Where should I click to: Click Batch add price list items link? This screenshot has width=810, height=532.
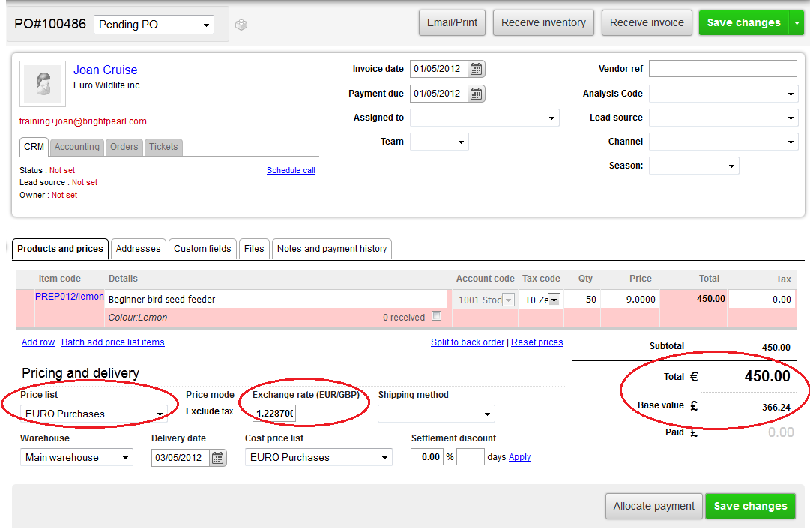point(113,342)
